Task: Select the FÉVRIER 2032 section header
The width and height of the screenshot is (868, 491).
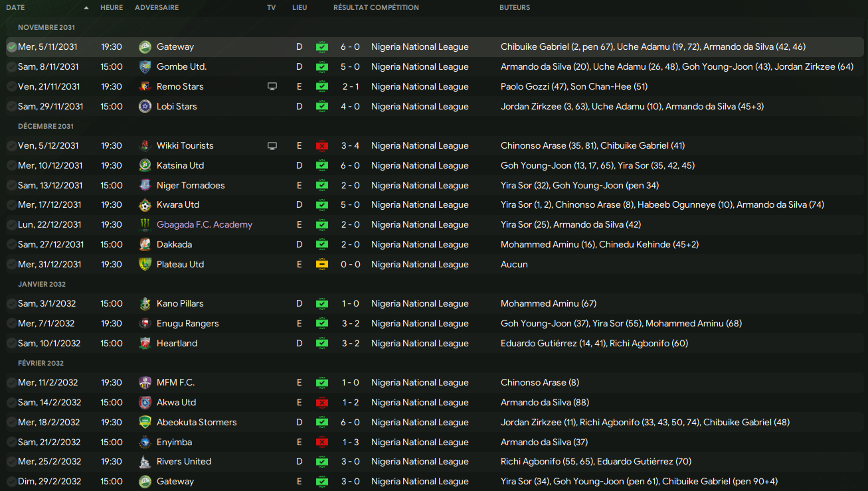Action: click(x=41, y=363)
